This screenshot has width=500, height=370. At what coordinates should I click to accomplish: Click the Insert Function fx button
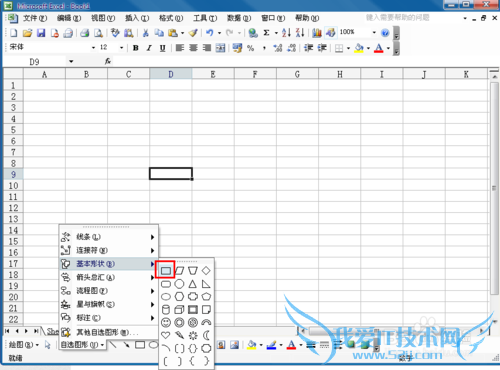[107, 61]
